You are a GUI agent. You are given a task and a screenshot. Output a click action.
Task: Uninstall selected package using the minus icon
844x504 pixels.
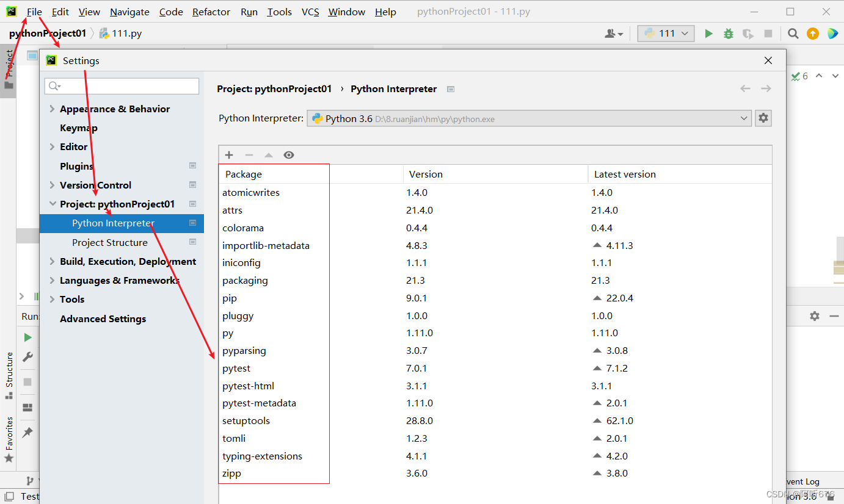pyautogui.click(x=248, y=154)
